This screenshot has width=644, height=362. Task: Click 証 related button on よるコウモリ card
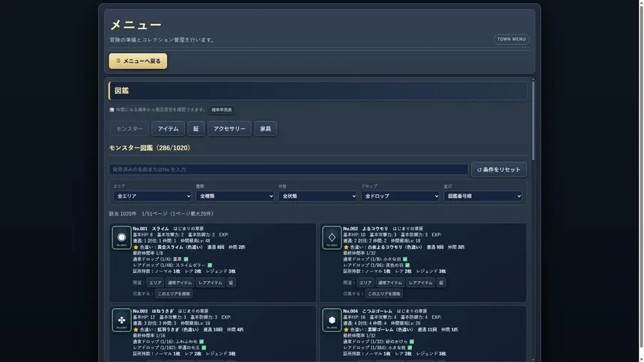click(441, 283)
